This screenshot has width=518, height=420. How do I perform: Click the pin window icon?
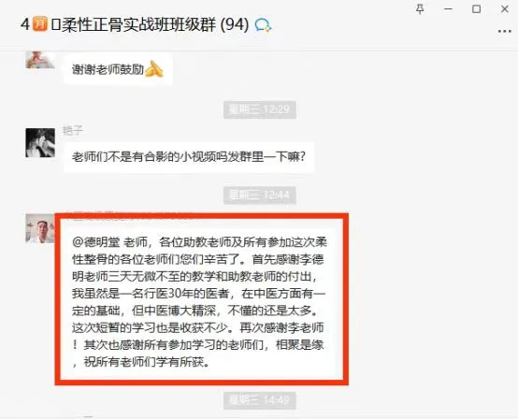(420, 9)
